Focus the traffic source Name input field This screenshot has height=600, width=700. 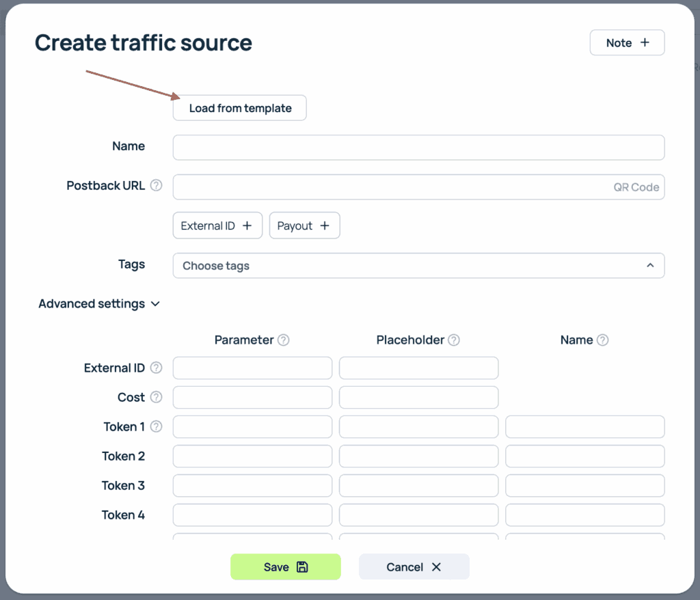(x=418, y=147)
